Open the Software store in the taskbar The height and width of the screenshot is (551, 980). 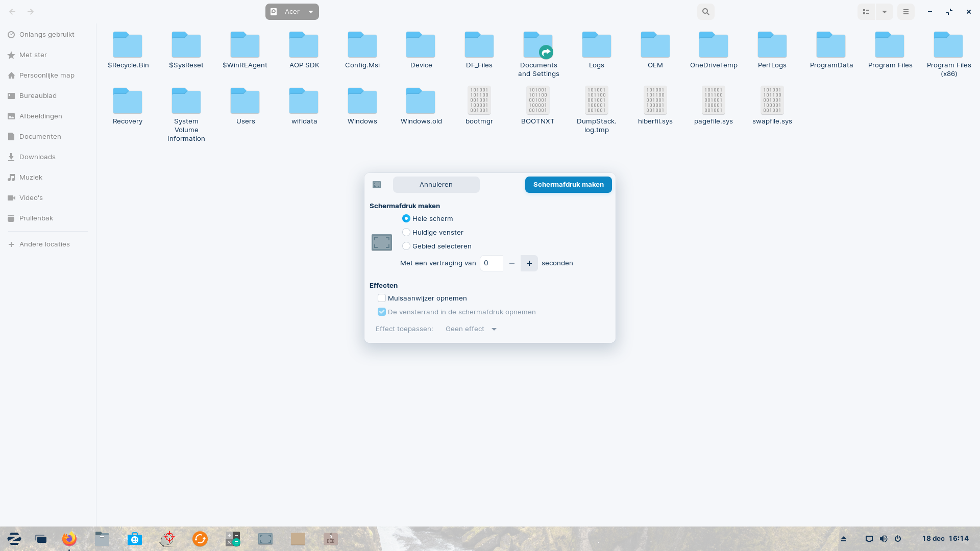coord(135,539)
